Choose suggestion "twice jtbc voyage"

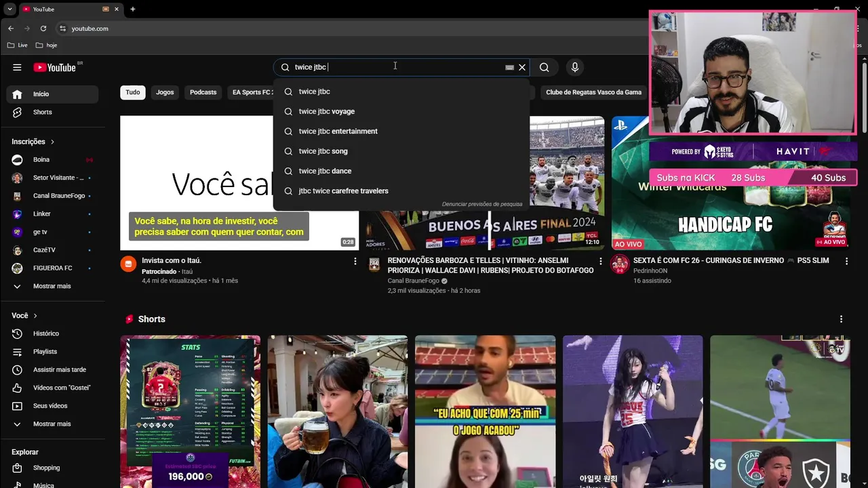401,111
